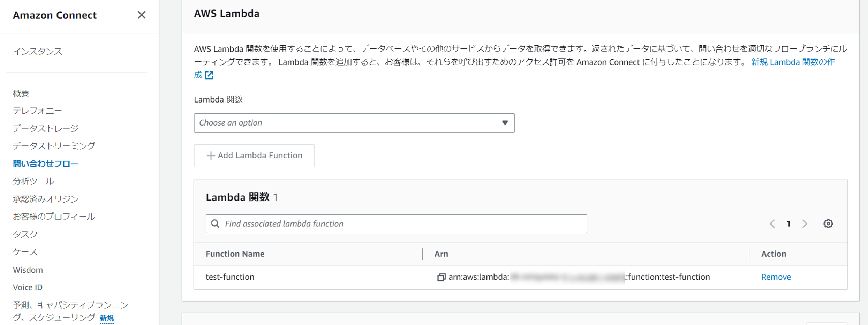Go to next page with the right chevron
The image size is (868, 325).
coord(805,224)
